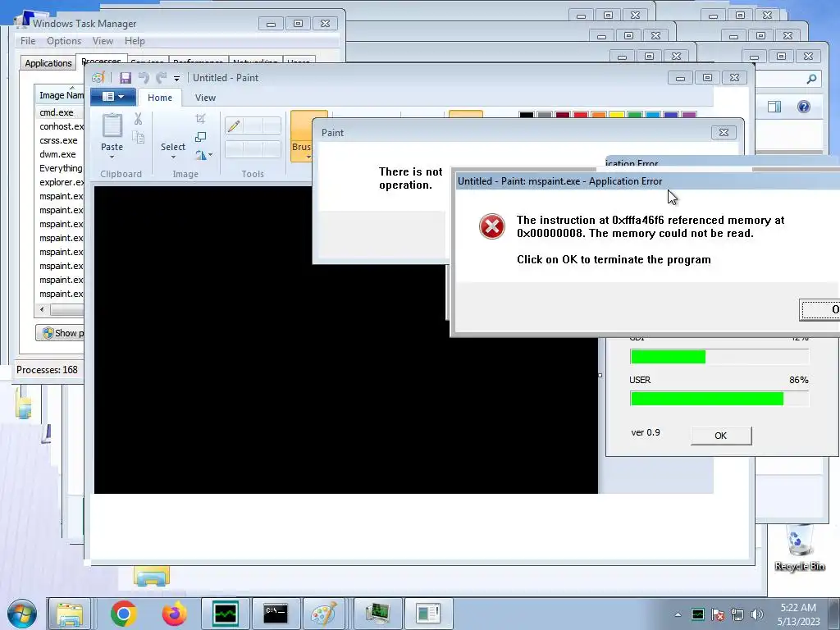Select the Pencil tool
This screenshot has width=840, height=630.
pos(234,126)
